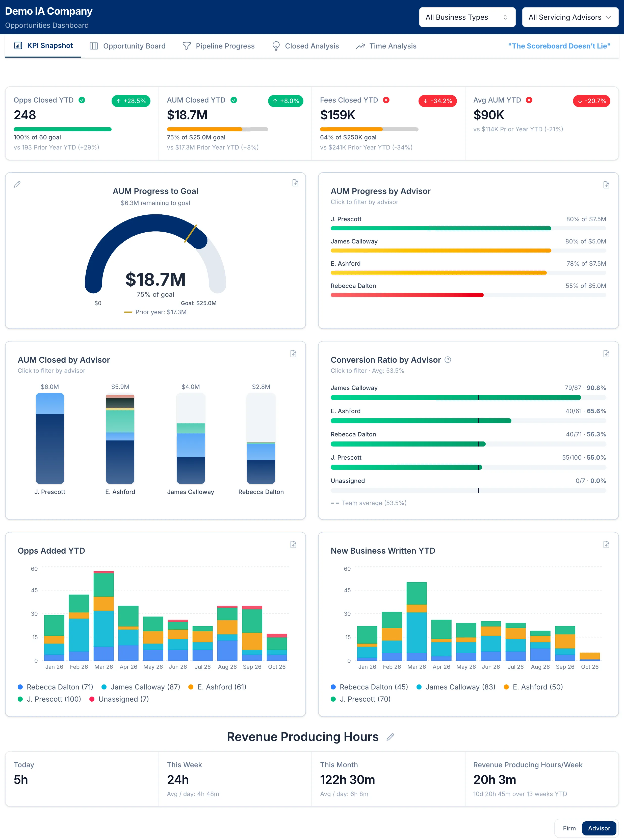Screen dimensions: 624x840
Task: Toggle Unassigned (7) legend in Opps Added
Action: click(119, 699)
